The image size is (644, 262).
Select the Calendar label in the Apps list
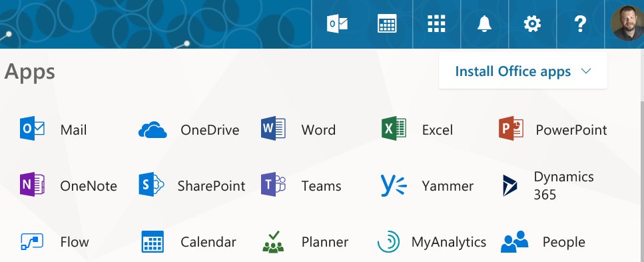[208, 242]
